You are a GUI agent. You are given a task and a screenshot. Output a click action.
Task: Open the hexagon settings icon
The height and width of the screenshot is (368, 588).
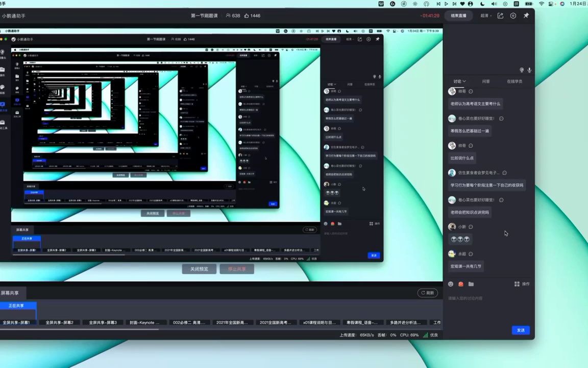(513, 16)
